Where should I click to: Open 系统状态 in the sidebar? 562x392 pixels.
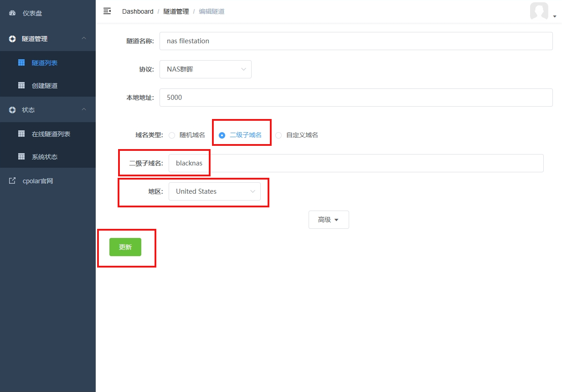(48, 156)
